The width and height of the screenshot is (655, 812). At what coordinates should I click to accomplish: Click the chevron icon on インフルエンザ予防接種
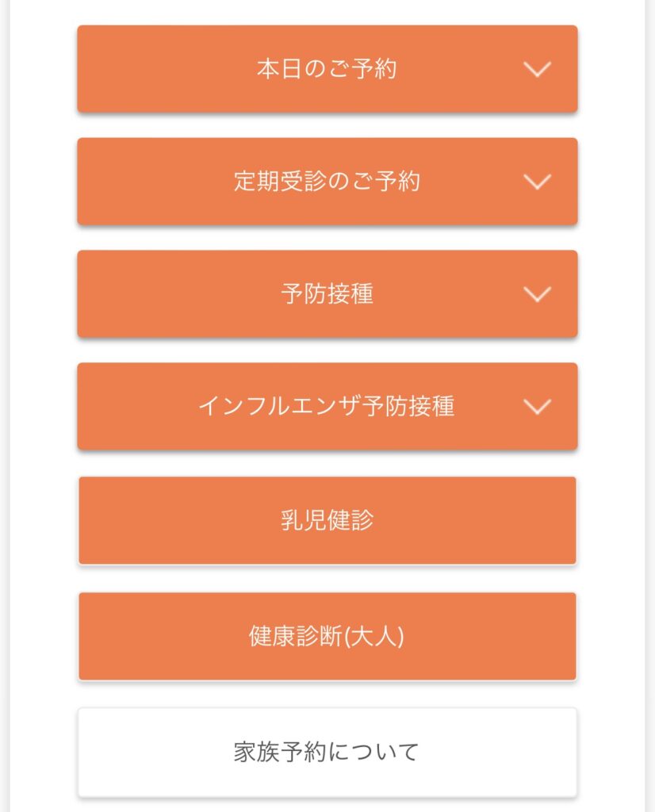[x=537, y=408]
